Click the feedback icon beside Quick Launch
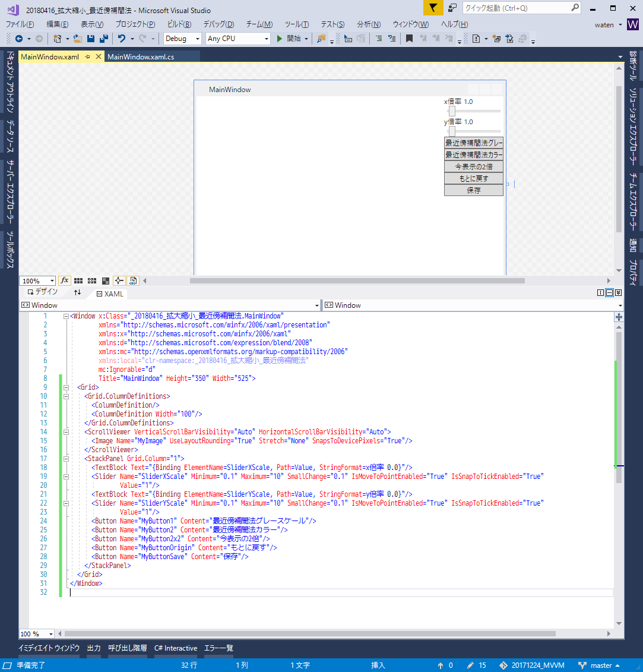 click(452, 8)
